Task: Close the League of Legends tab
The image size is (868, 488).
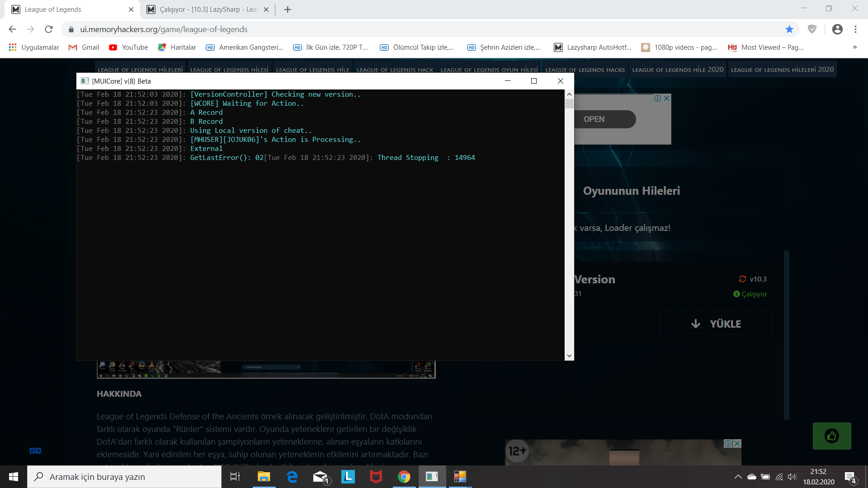Action: [x=131, y=9]
